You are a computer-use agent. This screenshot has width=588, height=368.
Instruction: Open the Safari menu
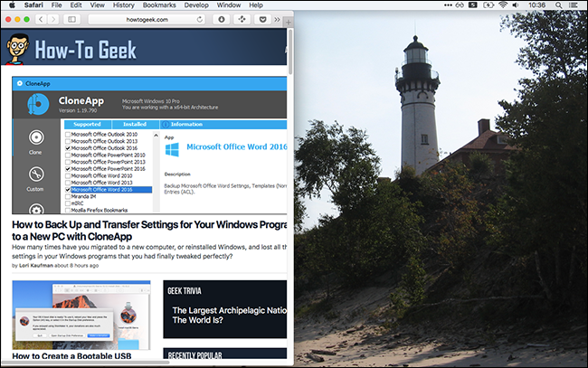coord(33,5)
